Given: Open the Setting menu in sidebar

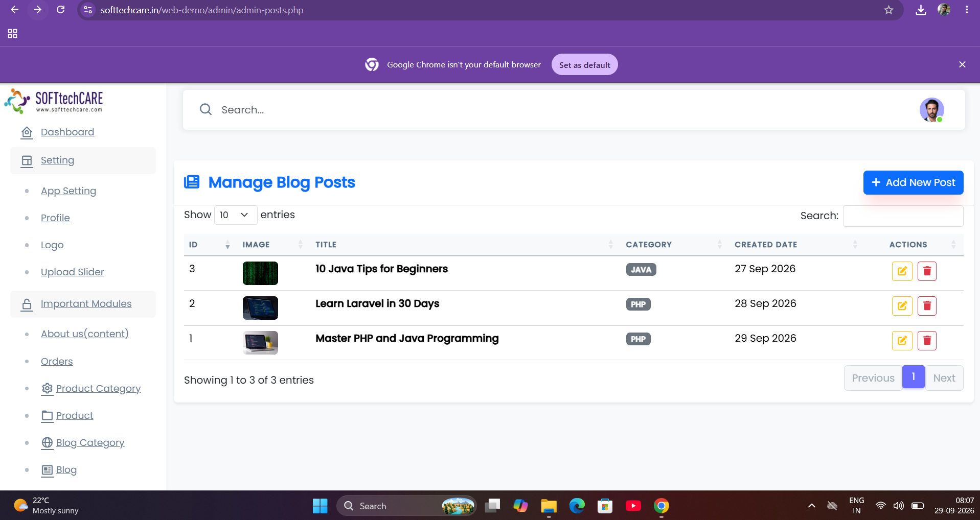Looking at the screenshot, I should pyautogui.click(x=83, y=160).
